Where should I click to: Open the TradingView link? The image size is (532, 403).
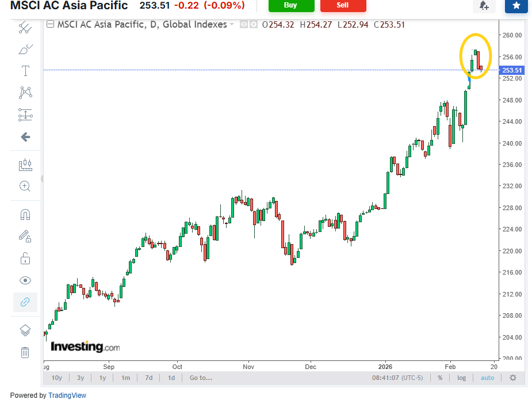(67, 396)
